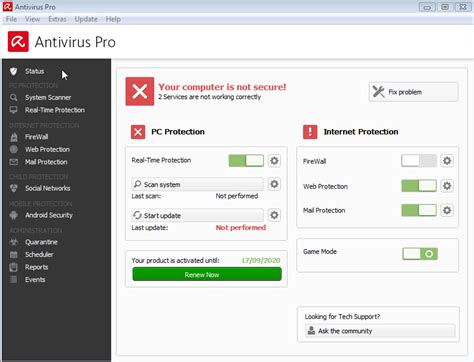Image resolution: width=474 pixels, height=362 pixels.
Task: Click the Social Networks icon in sidebar
Action: pyautogui.click(x=14, y=188)
